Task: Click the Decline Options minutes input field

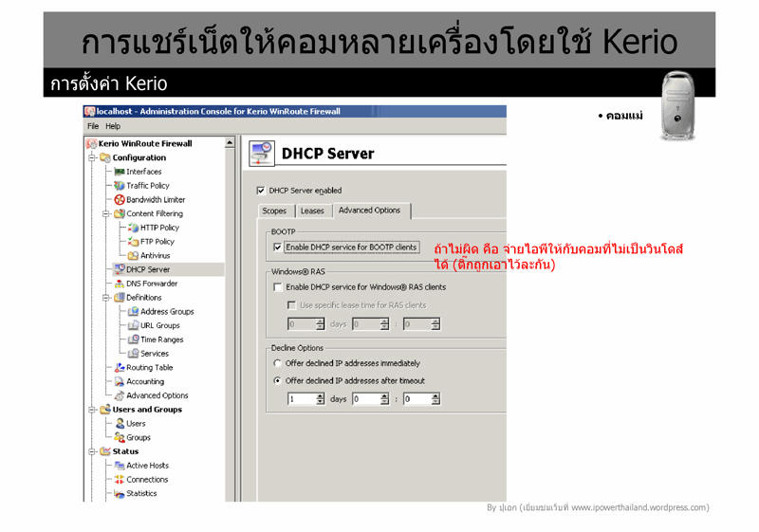Action: point(417,399)
